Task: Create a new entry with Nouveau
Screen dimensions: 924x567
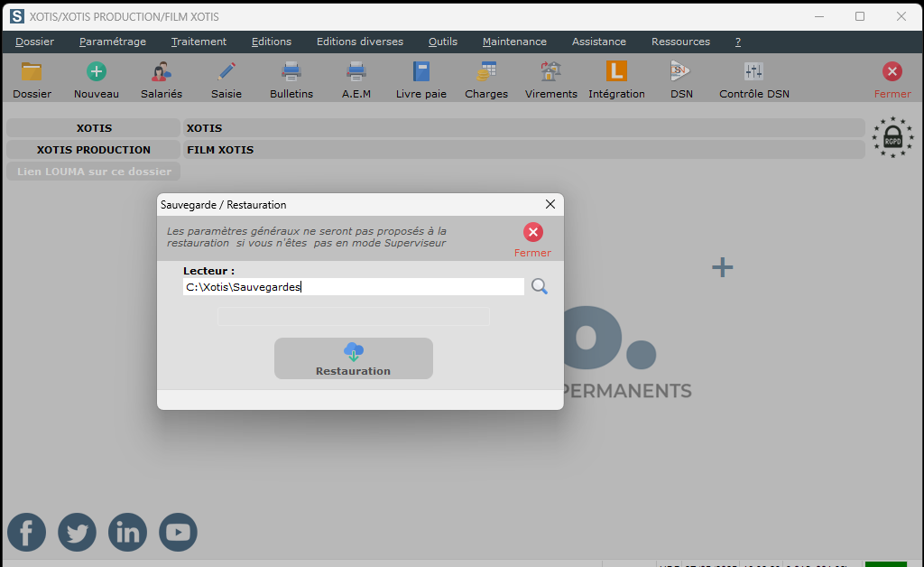Action: coord(96,80)
